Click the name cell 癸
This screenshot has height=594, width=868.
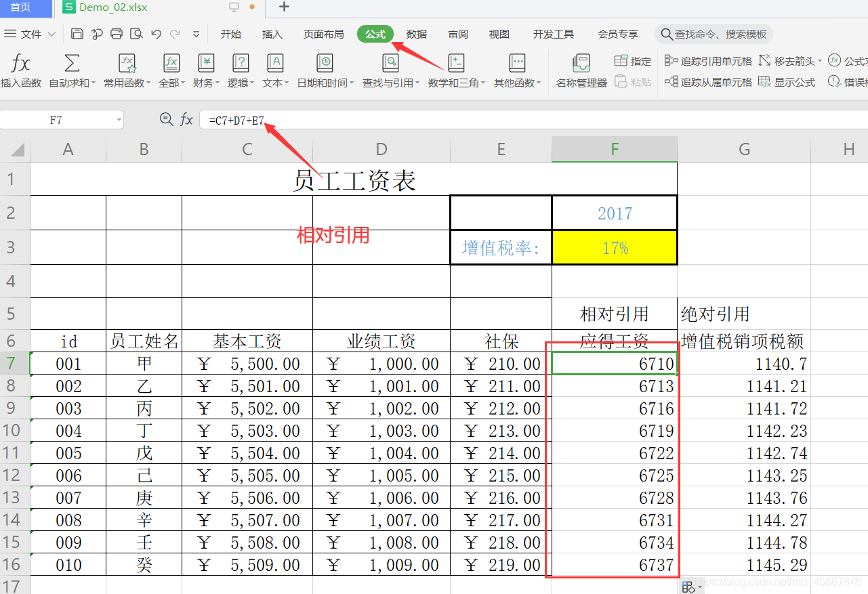pyautogui.click(x=144, y=565)
